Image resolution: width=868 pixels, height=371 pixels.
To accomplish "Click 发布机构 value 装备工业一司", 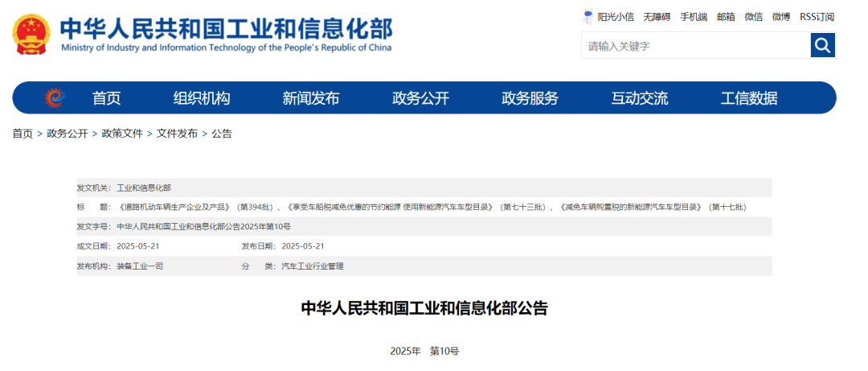I will 140,266.
